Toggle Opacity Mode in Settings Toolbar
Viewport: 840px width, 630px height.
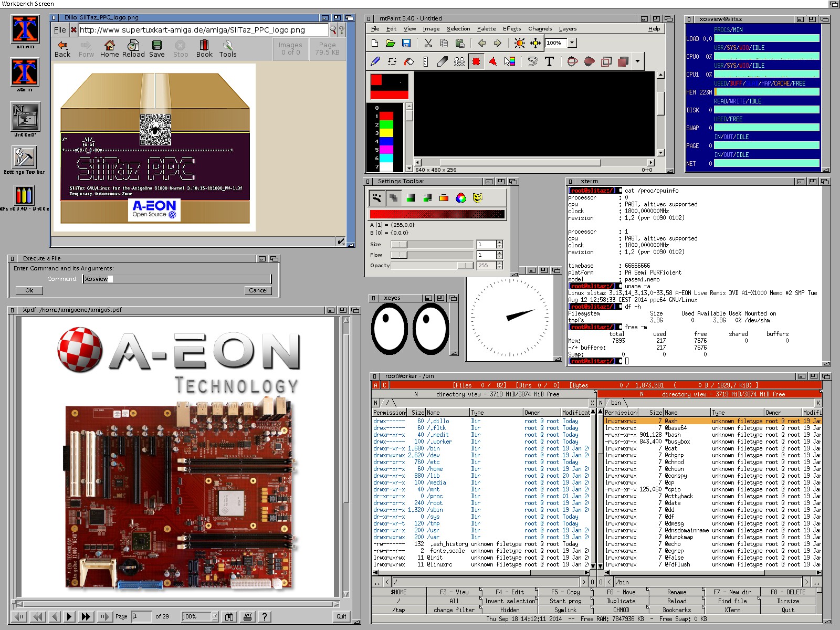393,198
